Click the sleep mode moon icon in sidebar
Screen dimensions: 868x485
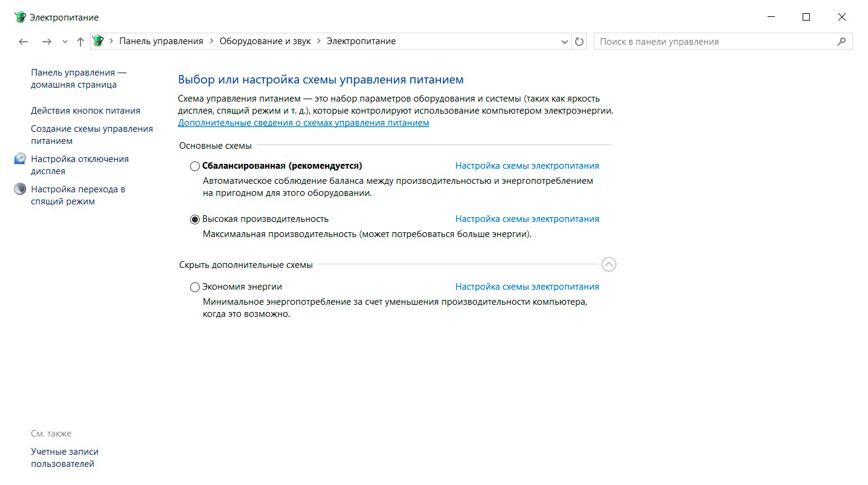(21, 189)
